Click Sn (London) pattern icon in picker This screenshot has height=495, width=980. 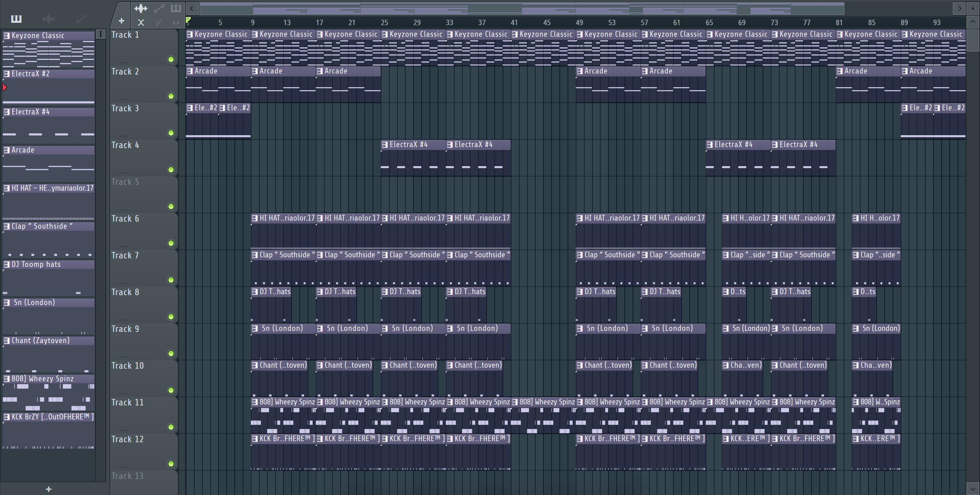click(6, 302)
